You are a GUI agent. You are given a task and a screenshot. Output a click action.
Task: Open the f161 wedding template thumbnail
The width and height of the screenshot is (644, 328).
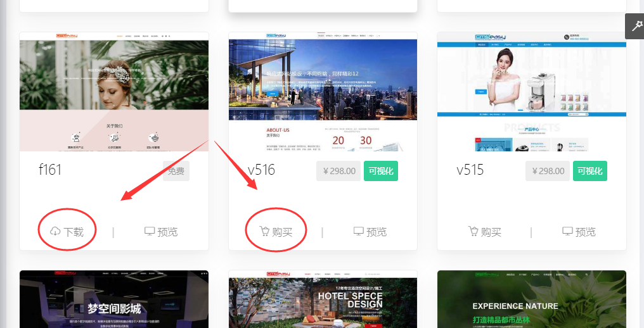pyautogui.click(x=114, y=92)
